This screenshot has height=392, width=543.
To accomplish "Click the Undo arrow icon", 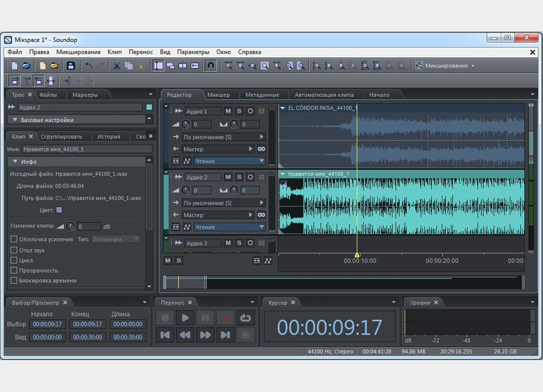I will (89, 66).
